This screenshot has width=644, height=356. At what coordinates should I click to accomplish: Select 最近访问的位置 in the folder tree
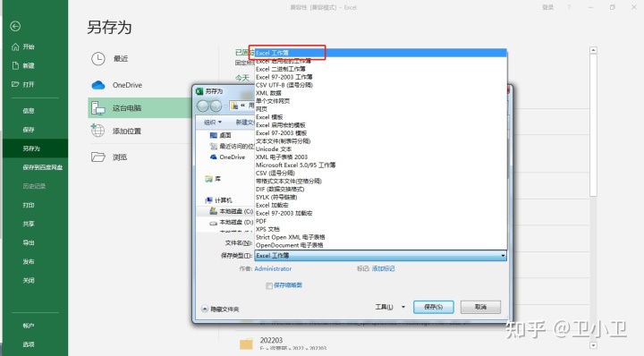click(x=236, y=146)
